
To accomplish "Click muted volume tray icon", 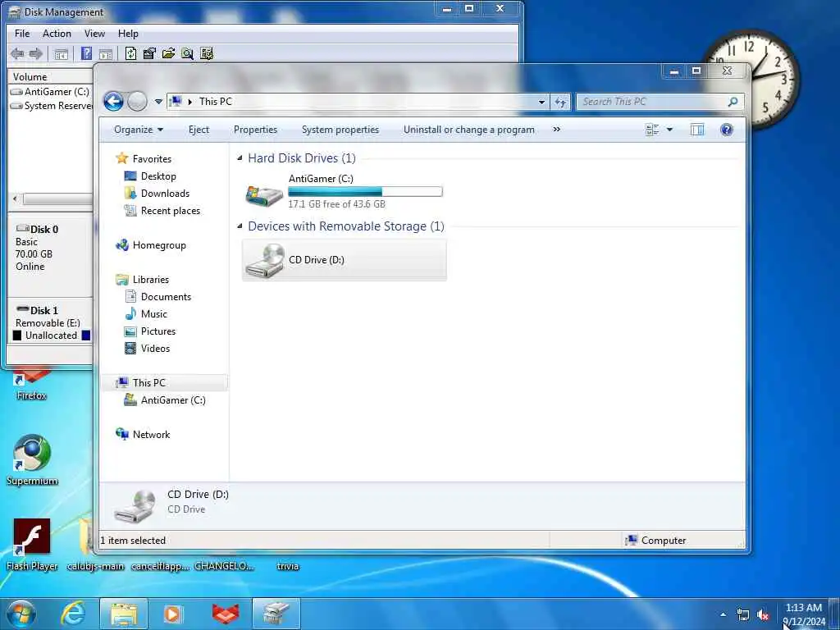I will coord(764,615).
